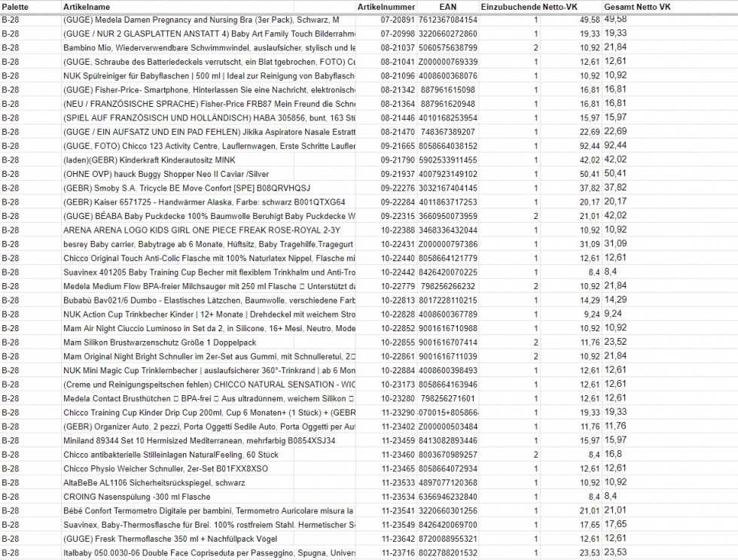The height and width of the screenshot is (560, 738).
Task: Click EAN cell Z000000769339
Action: coord(448,62)
